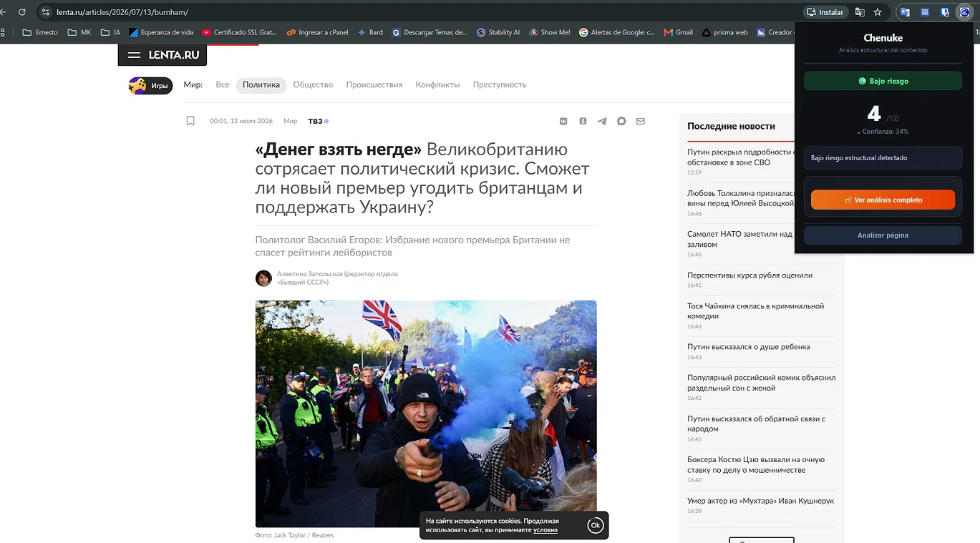This screenshot has width=980, height=543.
Task: Translate this page using the address bar icon
Action: coord(860,12)
